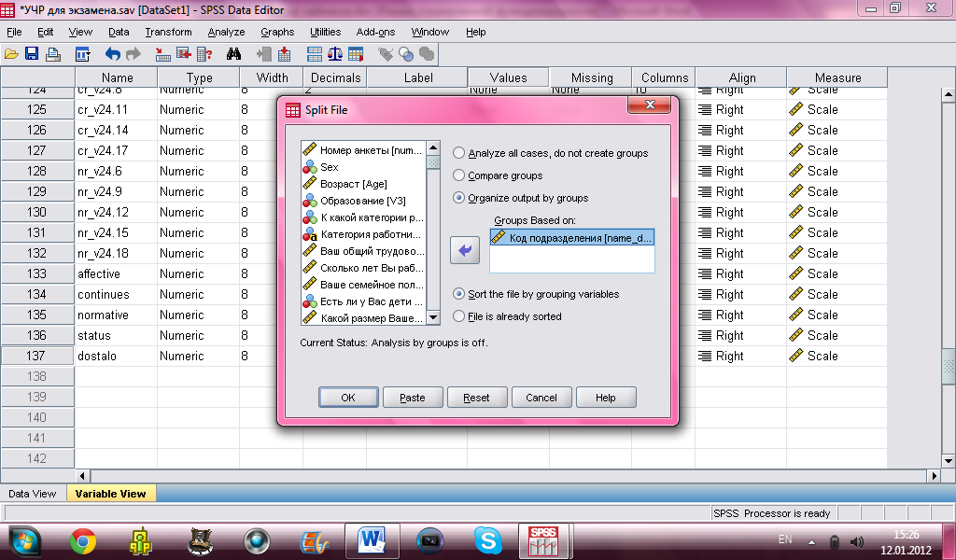
Task: Show hidden tray icons arrow
Action: click(811, 541)
